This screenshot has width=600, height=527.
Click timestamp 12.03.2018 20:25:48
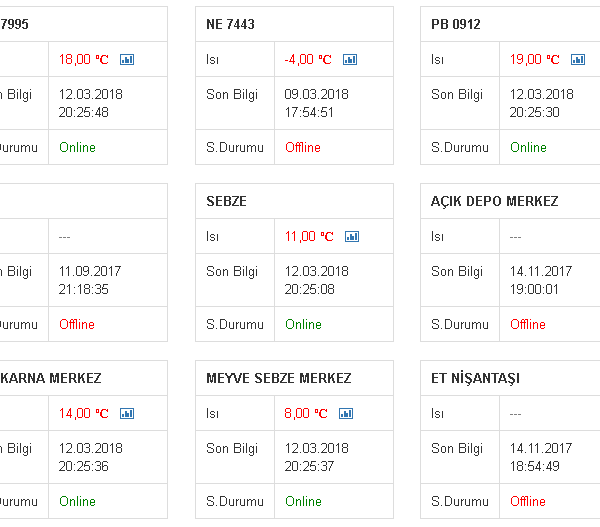tap(91, 103)
